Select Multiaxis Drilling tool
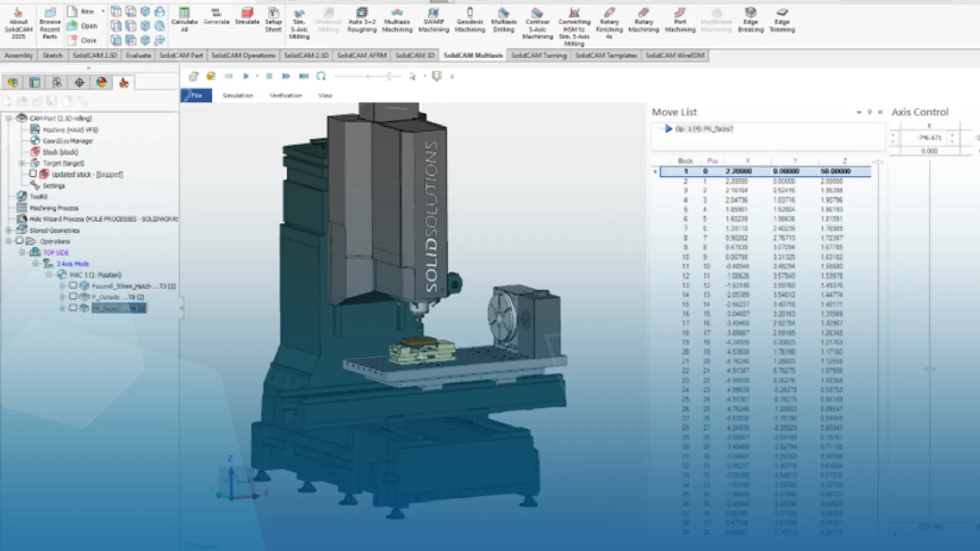This screenshot has height=551, width=980. pos(504,19)
